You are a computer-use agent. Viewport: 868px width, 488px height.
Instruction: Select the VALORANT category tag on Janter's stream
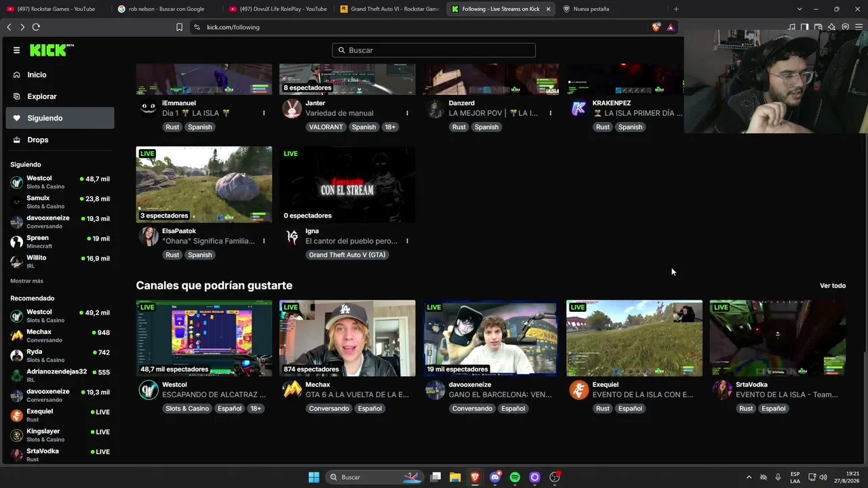pos(326,127)
